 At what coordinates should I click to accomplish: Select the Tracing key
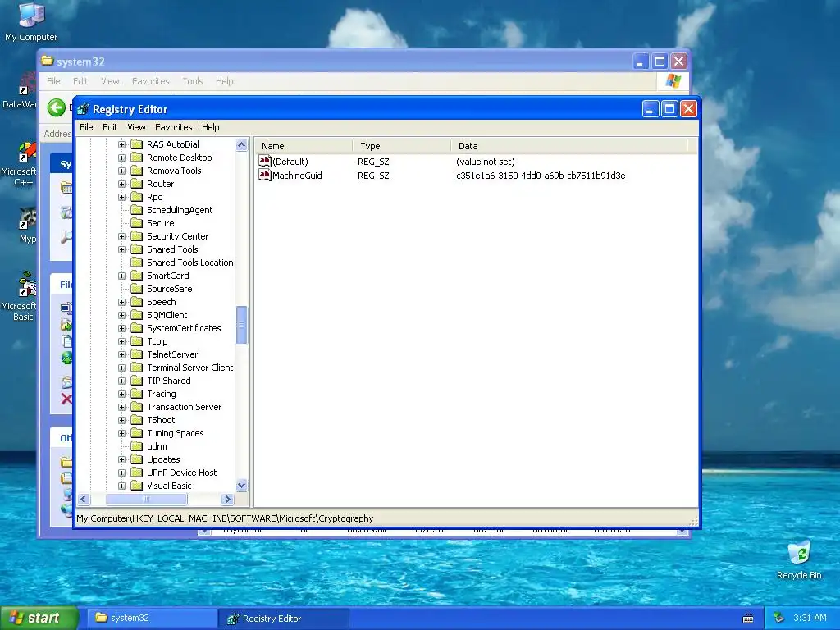162,394
